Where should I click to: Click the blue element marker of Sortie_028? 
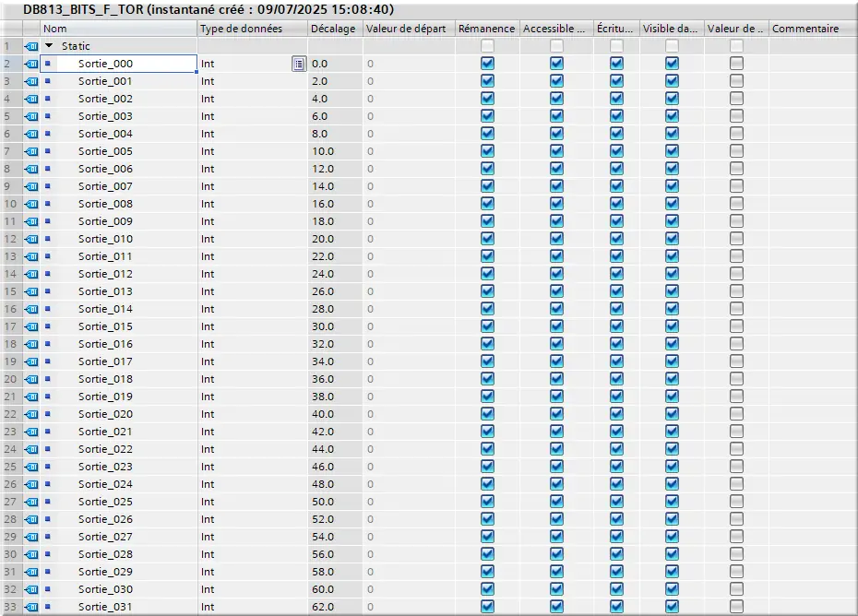tap(48, 553)
